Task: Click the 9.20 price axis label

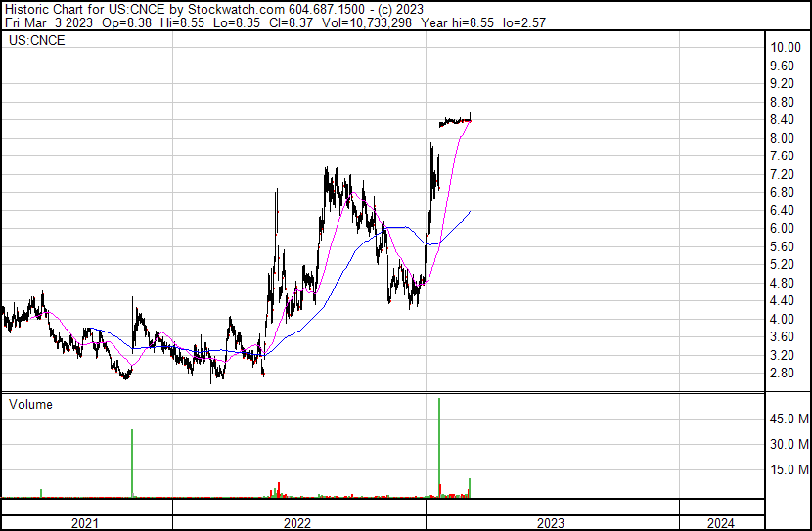Action: [782, 83]
